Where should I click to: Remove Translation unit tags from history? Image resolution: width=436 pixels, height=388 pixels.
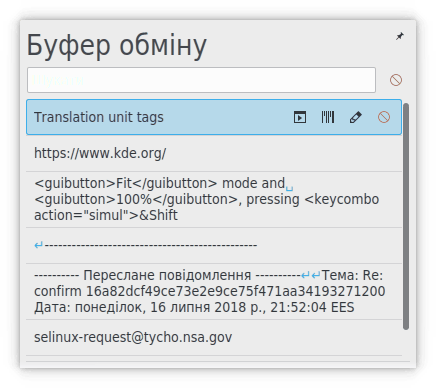coord(384,117)
